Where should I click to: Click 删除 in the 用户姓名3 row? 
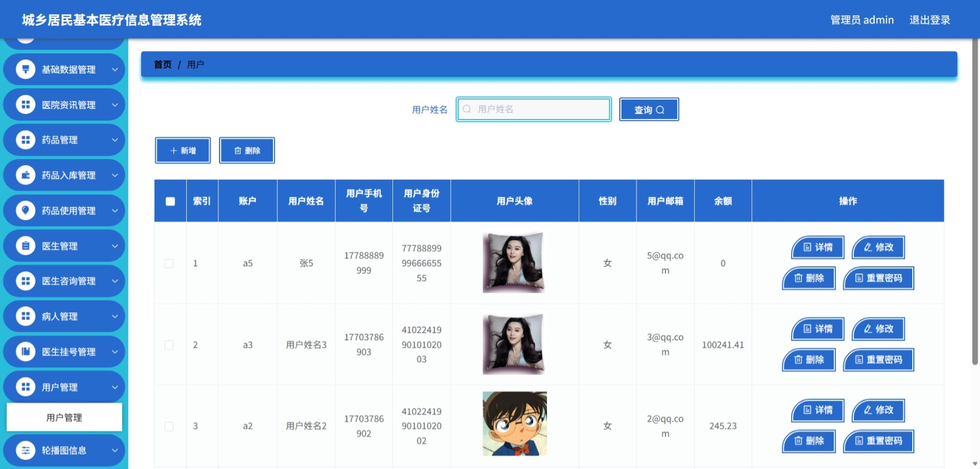pos(809,360)
